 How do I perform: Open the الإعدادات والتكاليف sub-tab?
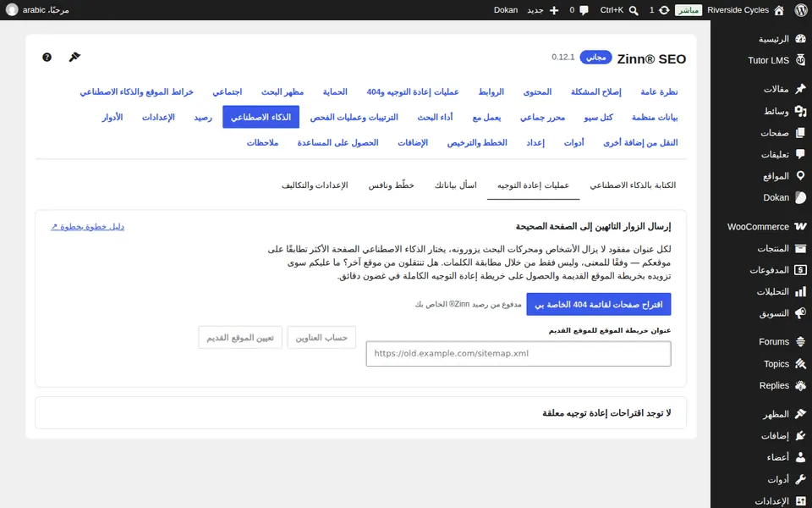[315, 185]
